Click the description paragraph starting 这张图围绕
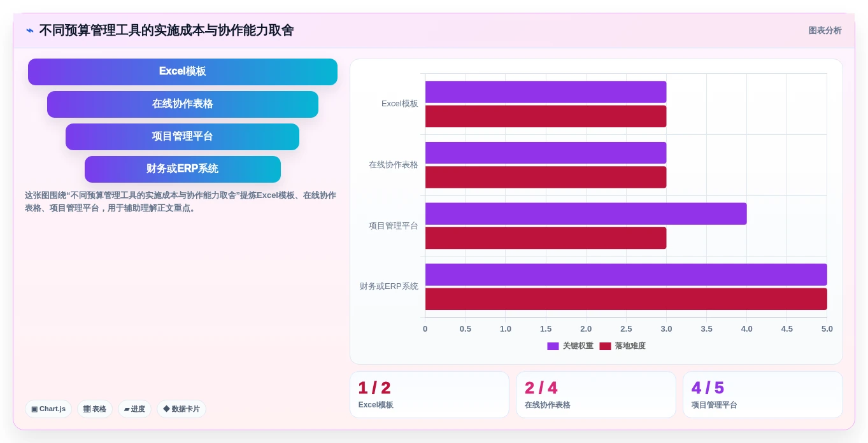The width and height of the screenshot is (868, 443). click(181, 202)
